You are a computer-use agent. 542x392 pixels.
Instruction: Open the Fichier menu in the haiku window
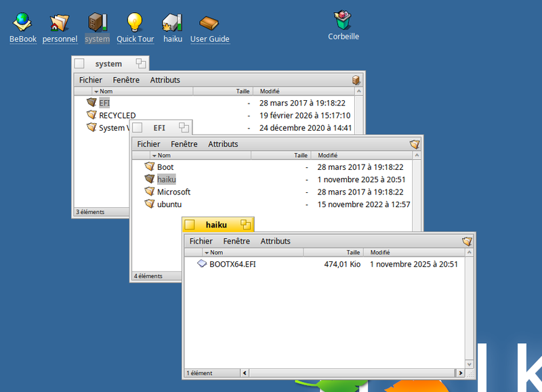[x=201, y=241]
